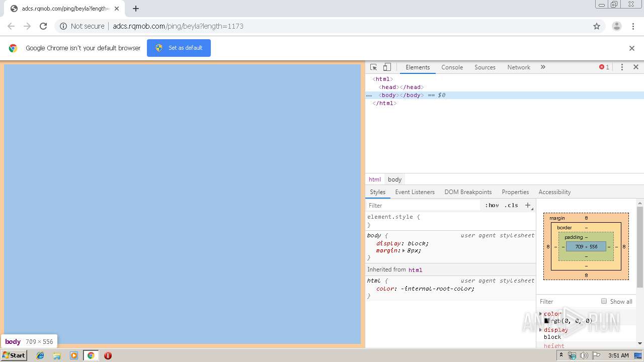Open the Elements tab
Screen dimensions: 644x362
(x=418, y=67)
